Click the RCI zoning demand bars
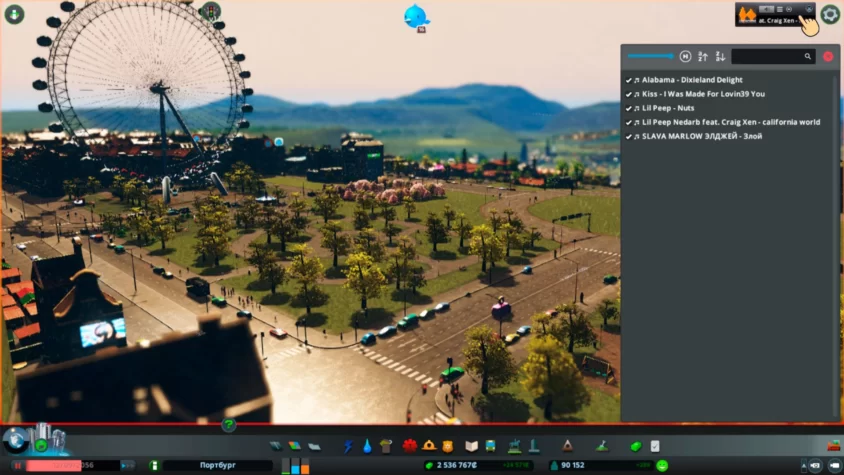Image resolution: width=844 pixels, height=475 pixels. coord(296,466)
